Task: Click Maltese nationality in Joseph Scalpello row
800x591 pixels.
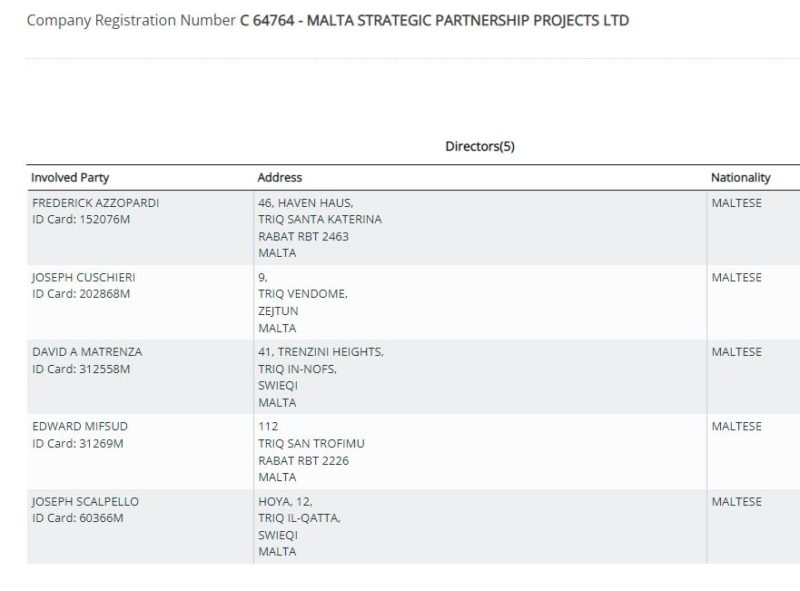Action: pos(736,501)
